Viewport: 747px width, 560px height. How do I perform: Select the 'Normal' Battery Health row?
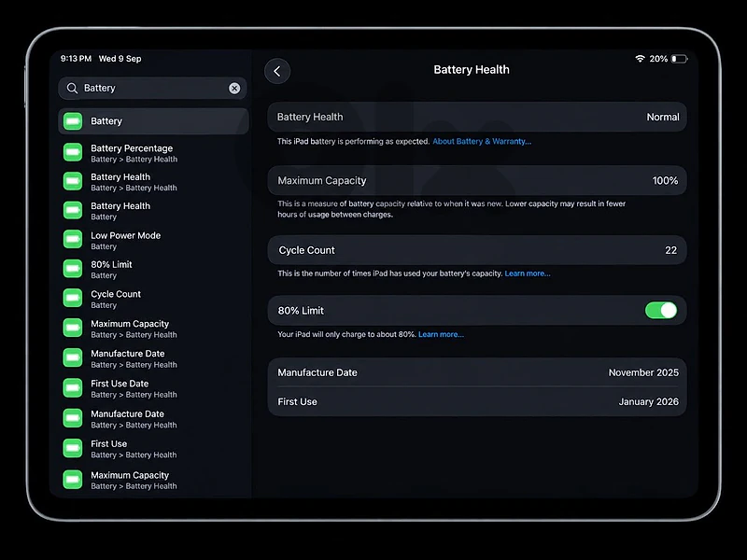click(x=477, y=117)
